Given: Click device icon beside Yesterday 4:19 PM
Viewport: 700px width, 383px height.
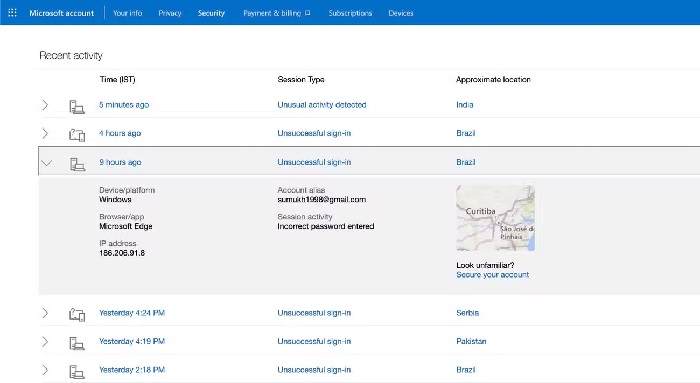Looking at the screenshot, I should (77, 343).
